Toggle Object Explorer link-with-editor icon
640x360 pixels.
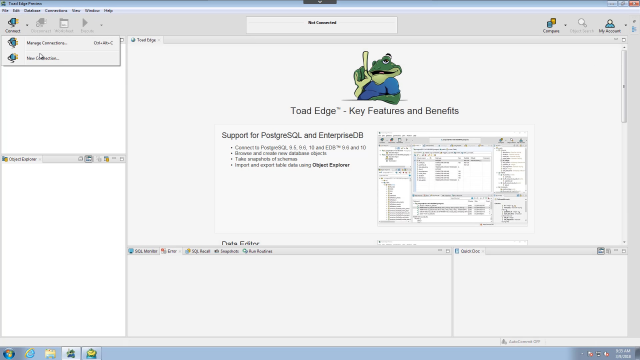click(89, 159)
